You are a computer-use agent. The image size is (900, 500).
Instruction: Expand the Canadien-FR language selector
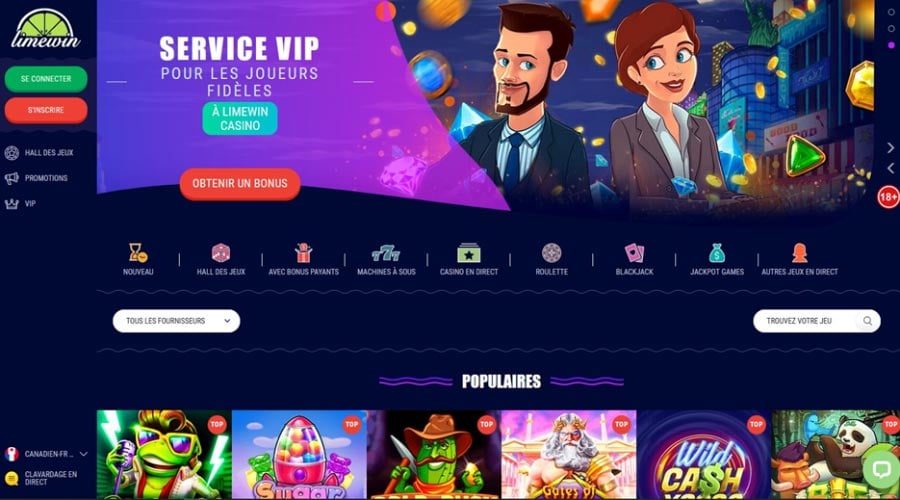[x=46, y=454]
